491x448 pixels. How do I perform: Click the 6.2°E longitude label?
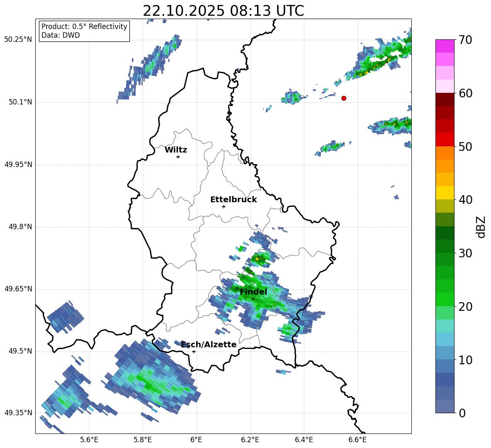[250, 440]
